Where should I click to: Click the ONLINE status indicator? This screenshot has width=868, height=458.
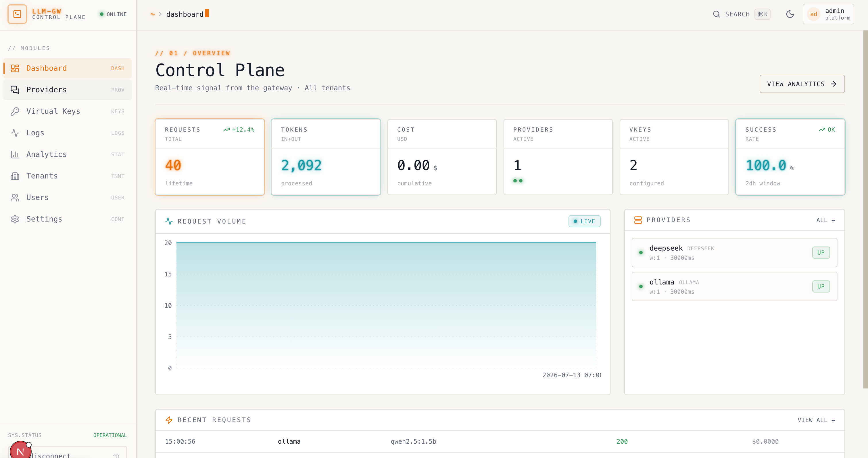[x=113, y=14]
